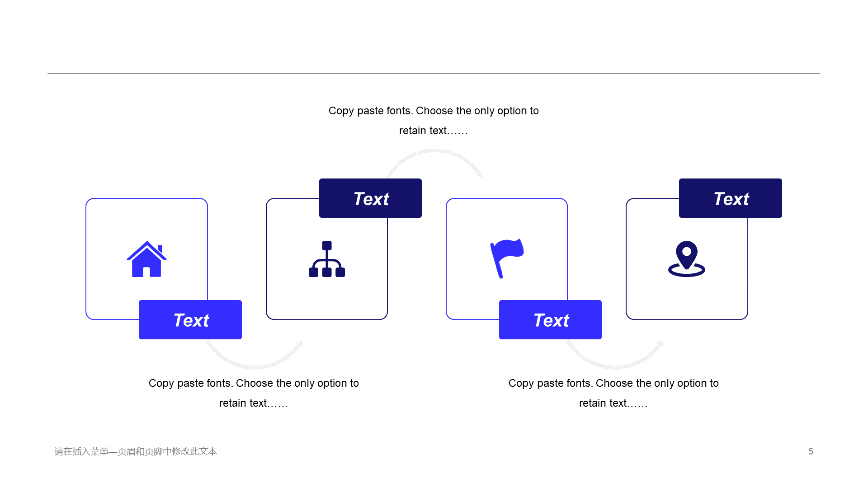
Task: Select top center 'Copy paste fonts' text
Action: tap(434, 121)
